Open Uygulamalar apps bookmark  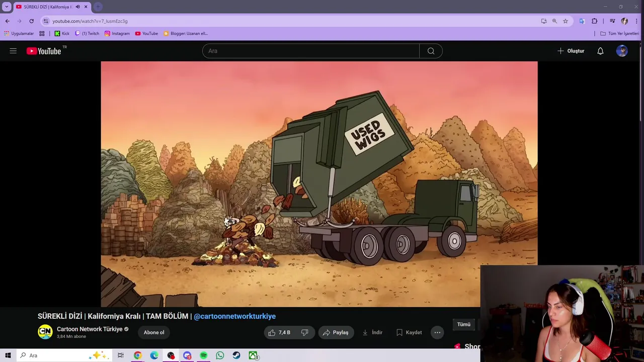click(x=19, y=33)
